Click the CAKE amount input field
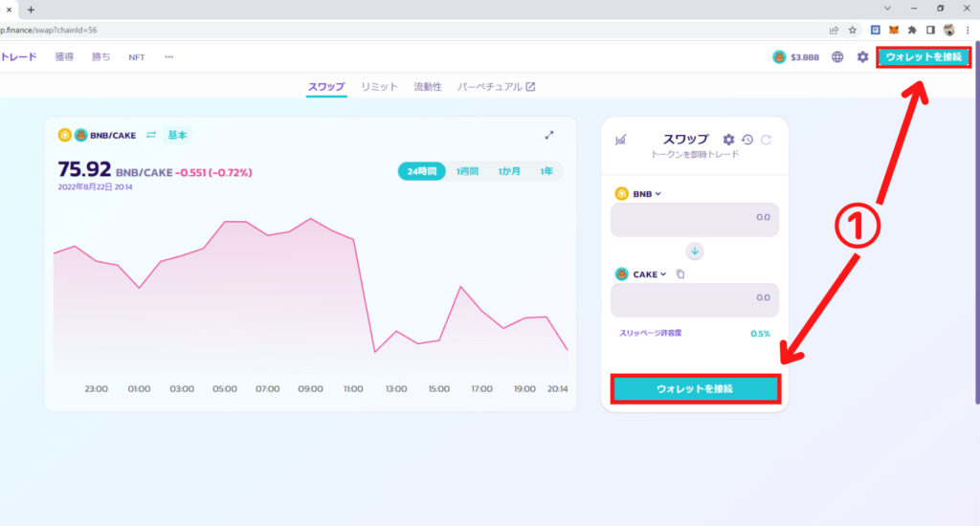980x526 pixels. click(695, 300)
